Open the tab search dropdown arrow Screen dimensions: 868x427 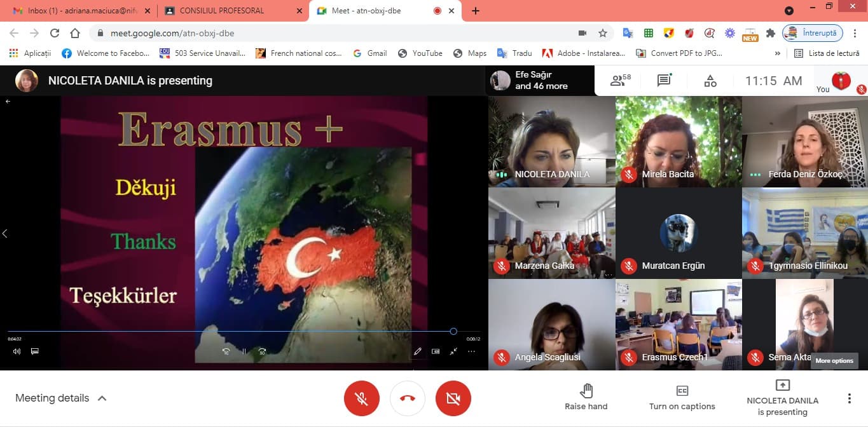coord(789,10)
